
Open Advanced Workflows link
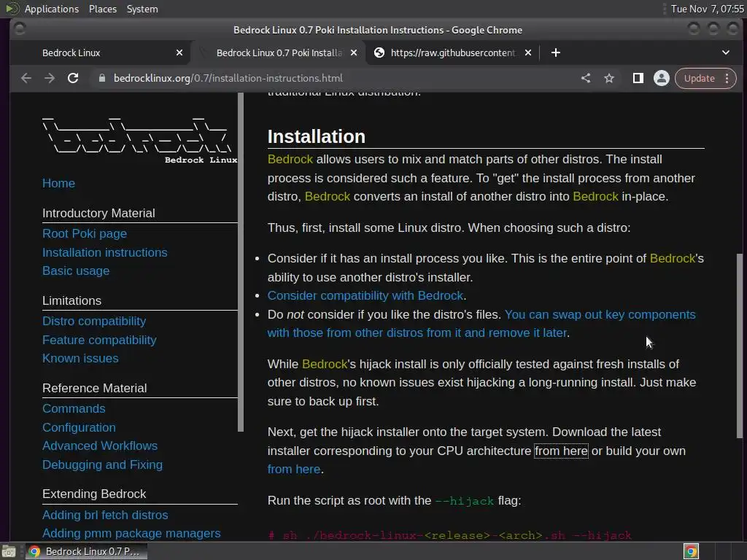click(x=99, y=446)
